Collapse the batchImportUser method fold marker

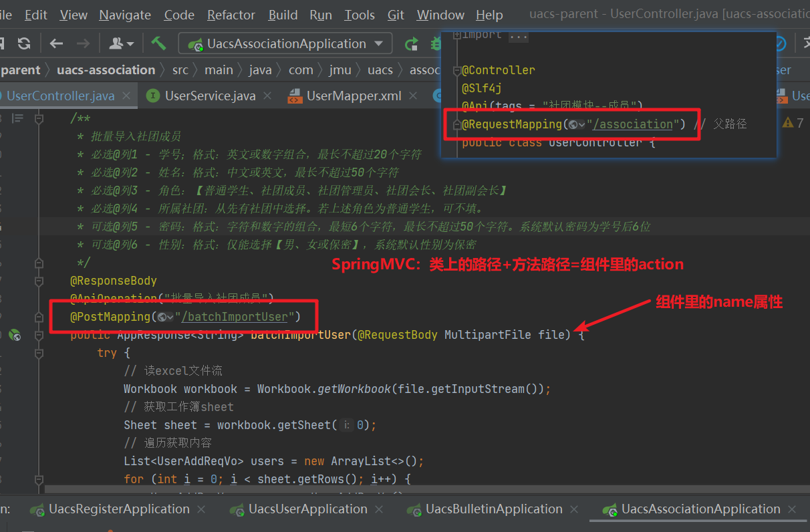pos(39,335)
